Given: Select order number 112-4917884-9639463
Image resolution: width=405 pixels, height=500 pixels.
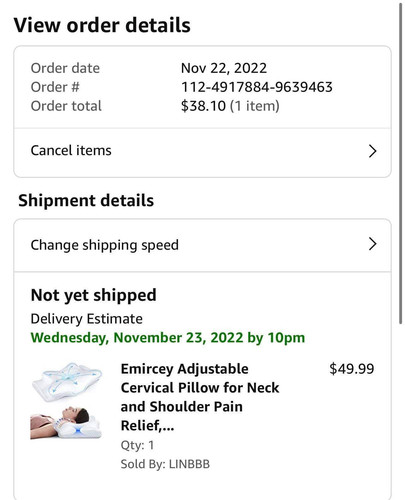Looking at the screenshot, I should coord(257,87).
